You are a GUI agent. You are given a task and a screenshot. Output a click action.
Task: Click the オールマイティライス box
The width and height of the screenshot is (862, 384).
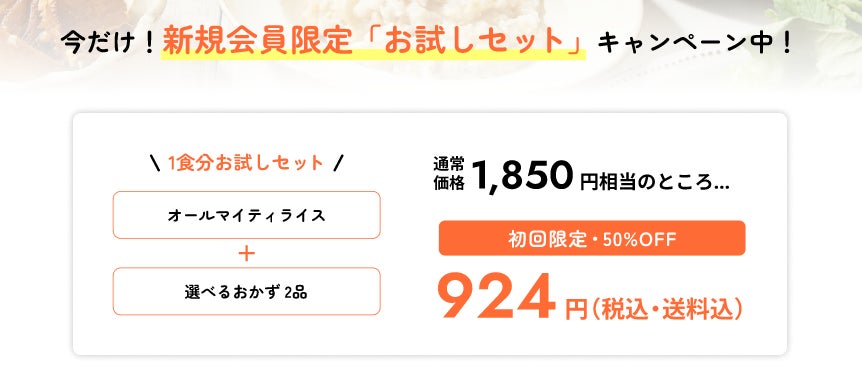[246, 215]
